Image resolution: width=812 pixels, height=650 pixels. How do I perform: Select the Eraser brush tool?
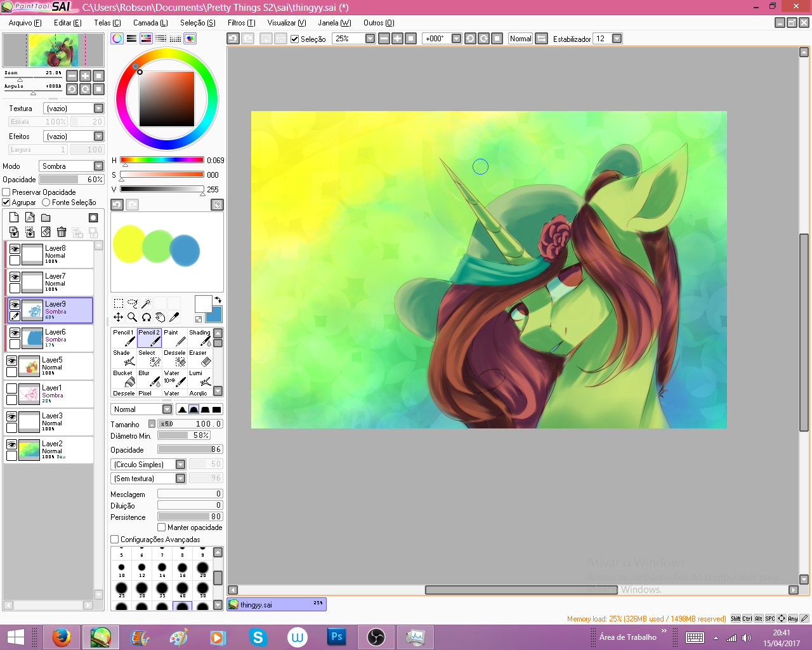click(x=200, y=358)
